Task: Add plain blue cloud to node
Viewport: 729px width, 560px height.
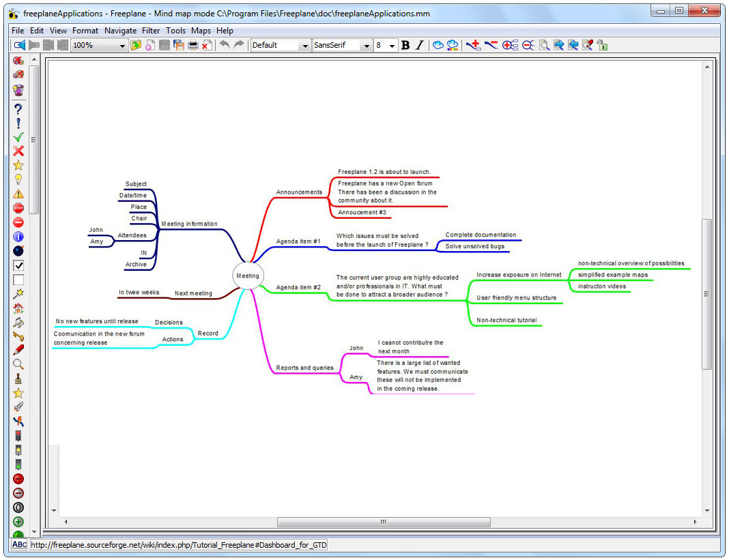Action: pyautogui.click(x=438, y=45)
